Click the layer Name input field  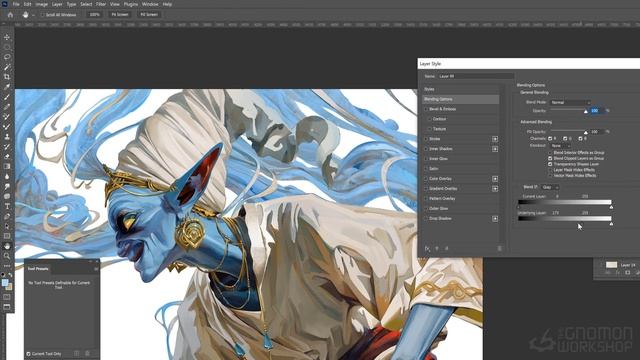[476, 76]
